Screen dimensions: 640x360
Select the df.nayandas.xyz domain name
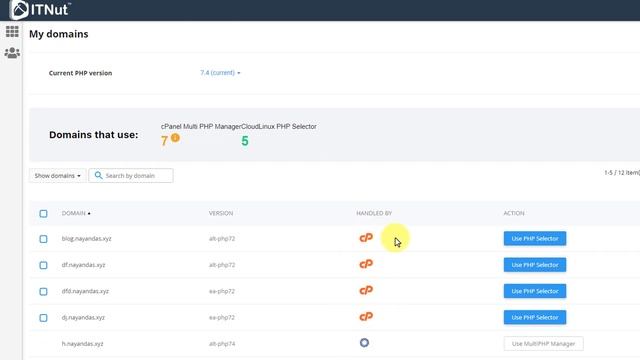(x=83, y=265)
